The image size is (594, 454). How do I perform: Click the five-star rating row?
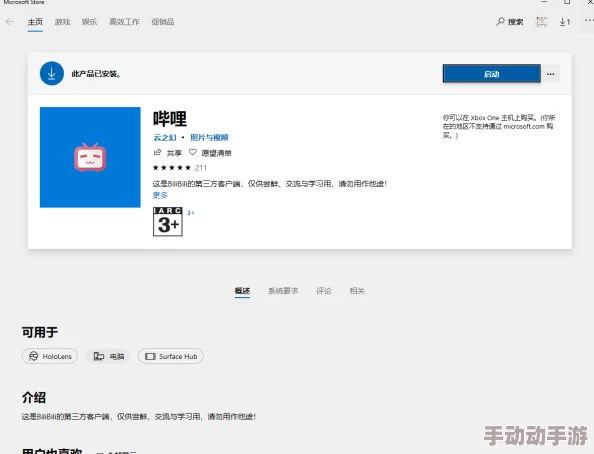pos(172,168)
